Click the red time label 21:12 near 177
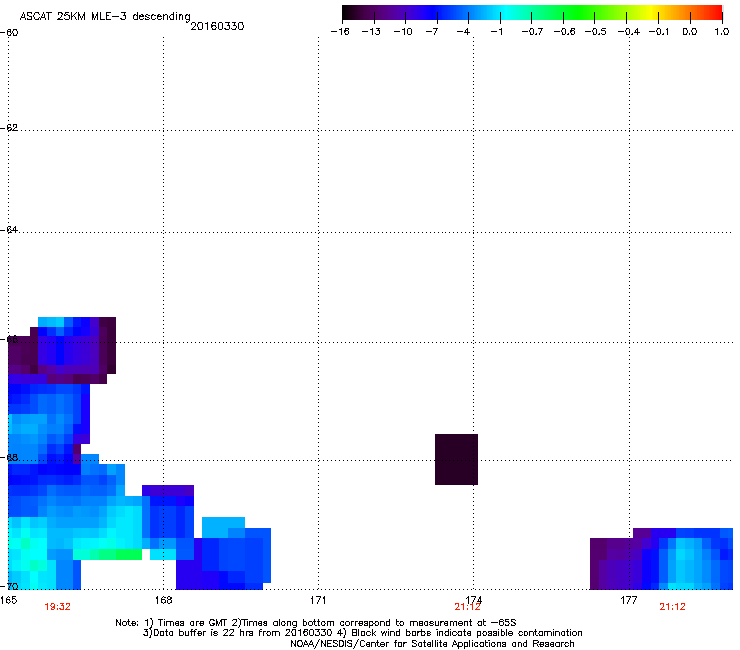The height and width of the screenshot is (650, 740). [x=672, y=607]
